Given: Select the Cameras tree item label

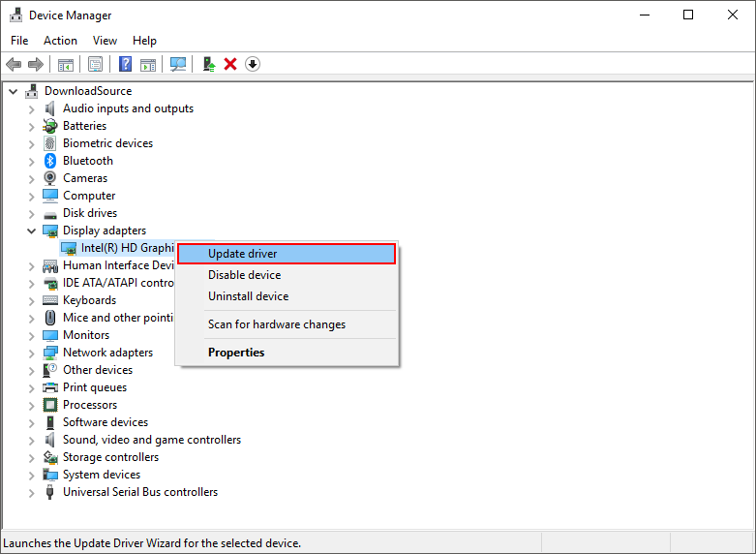Looking at the screenshot, I should (x=85, y=178).
